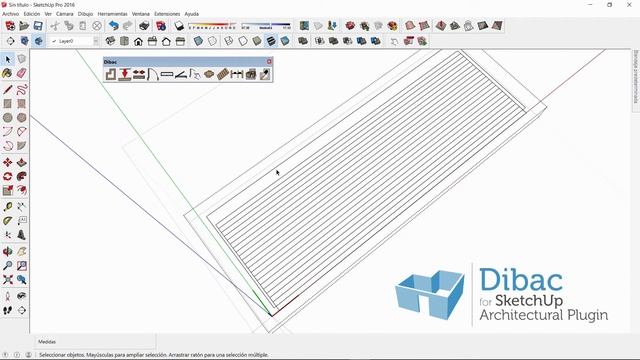This screenshot has height=360, width=640.
Task: Adjust the shadow time-of-day slider
Action: 266,26
